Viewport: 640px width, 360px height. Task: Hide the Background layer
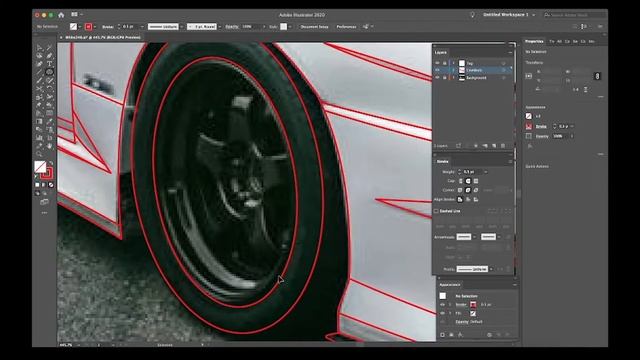coord(437,78)
